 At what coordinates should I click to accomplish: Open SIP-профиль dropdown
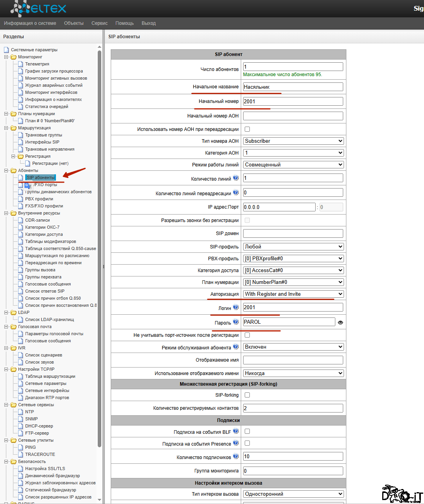[294, 246]
